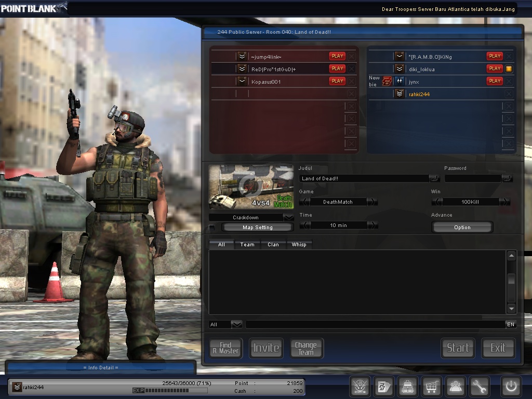Open the Map Setting button
Image resolution: width=532 pixels, height=399 pixels.
(x=258, y=228)
